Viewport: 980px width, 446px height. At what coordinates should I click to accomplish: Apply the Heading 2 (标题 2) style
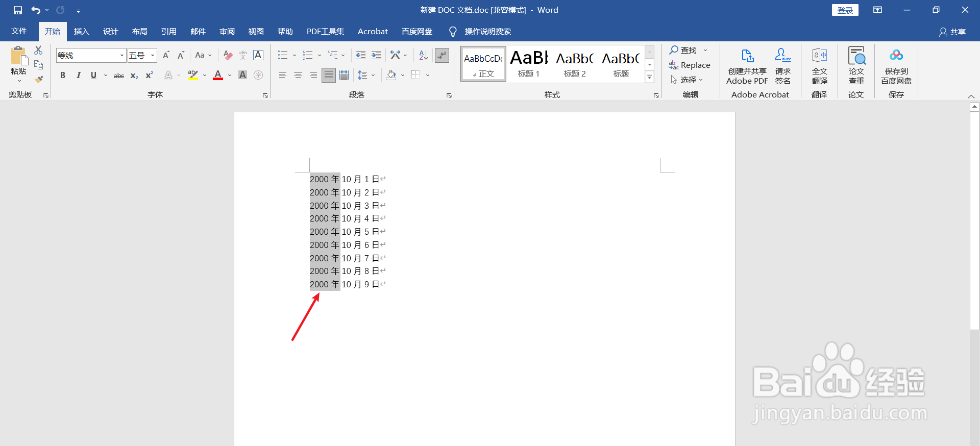(x=575, y=64)
